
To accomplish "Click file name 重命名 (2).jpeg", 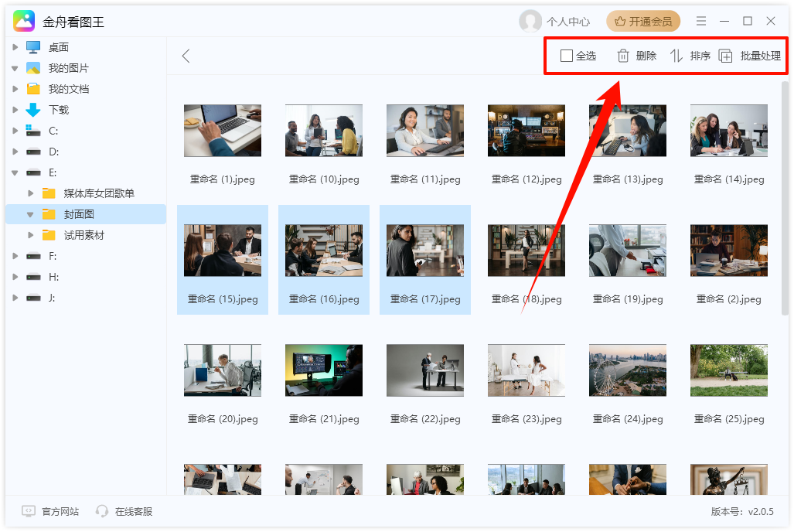I will (729, 299).
